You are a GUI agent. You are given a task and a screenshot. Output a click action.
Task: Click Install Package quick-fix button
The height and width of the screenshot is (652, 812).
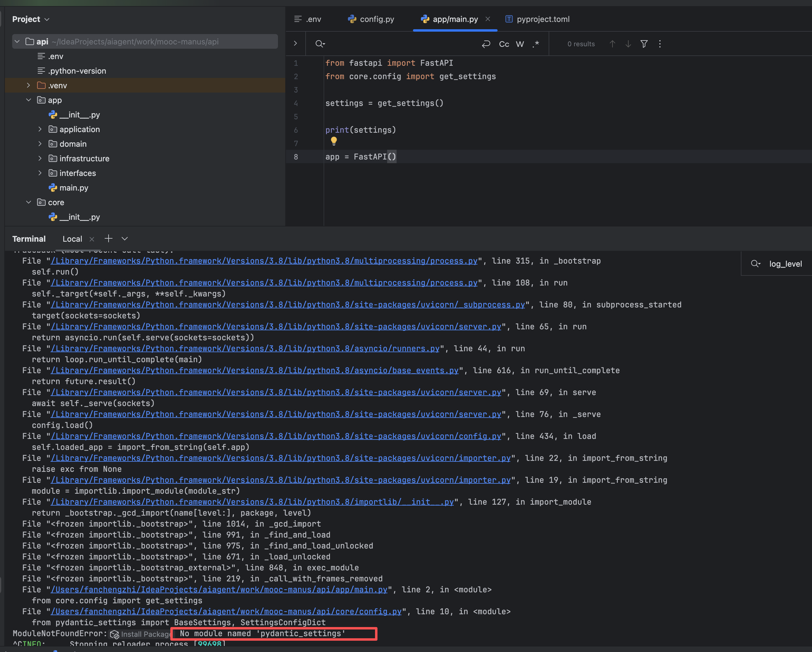(x=141, y=634)
